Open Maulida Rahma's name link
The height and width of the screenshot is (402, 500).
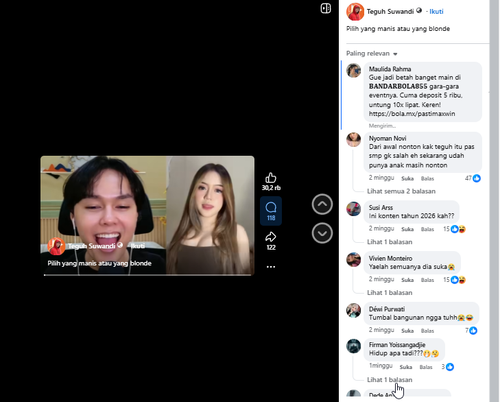(390, 69)
